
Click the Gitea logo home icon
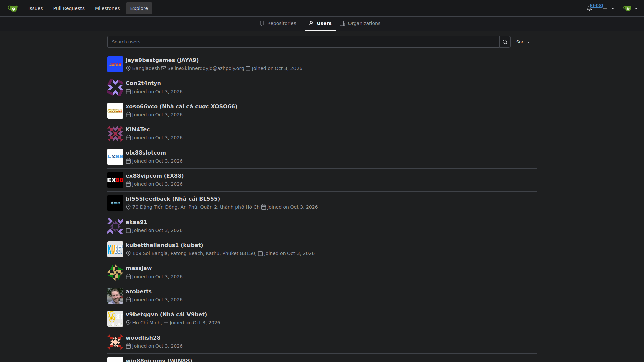pyautogui.click(x=13, y=8)
